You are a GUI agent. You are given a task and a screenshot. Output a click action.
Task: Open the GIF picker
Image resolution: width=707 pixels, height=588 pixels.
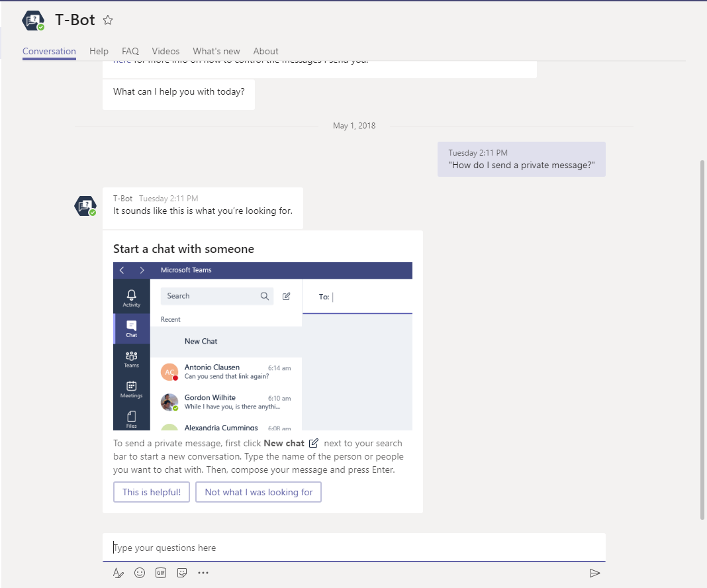[x=161, y=573]
